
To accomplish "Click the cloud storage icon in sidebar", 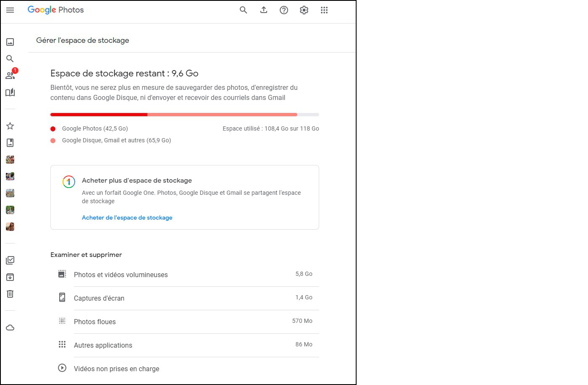I will (10, 327).
